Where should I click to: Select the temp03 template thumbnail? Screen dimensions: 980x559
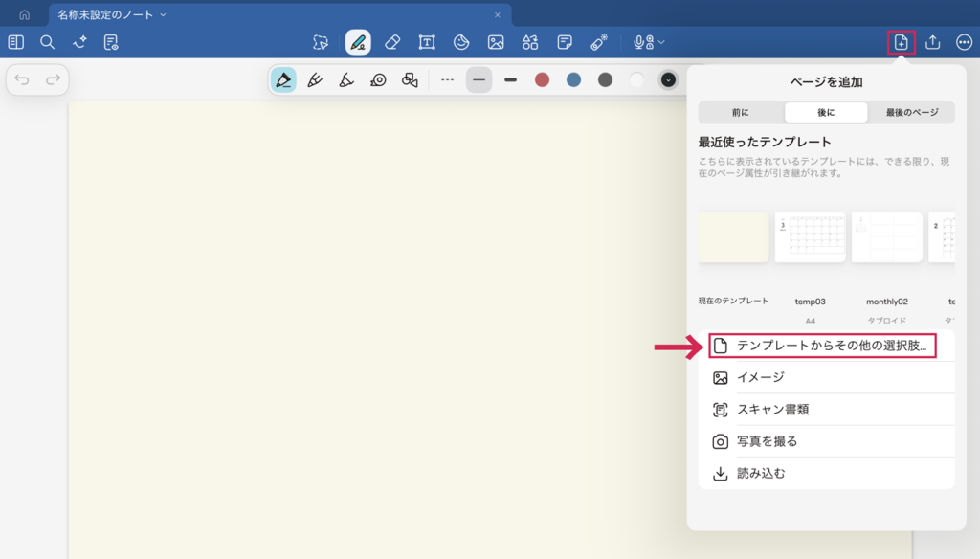[810, 237]
